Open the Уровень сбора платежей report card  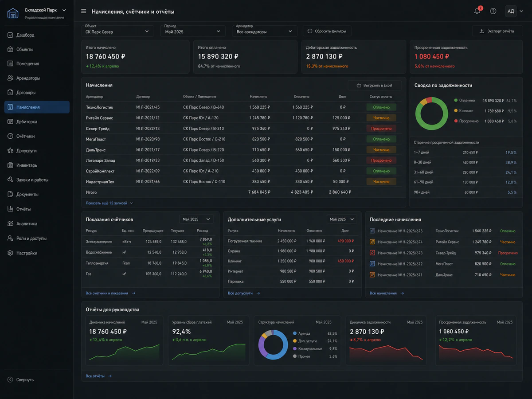(x=207, y=340)
